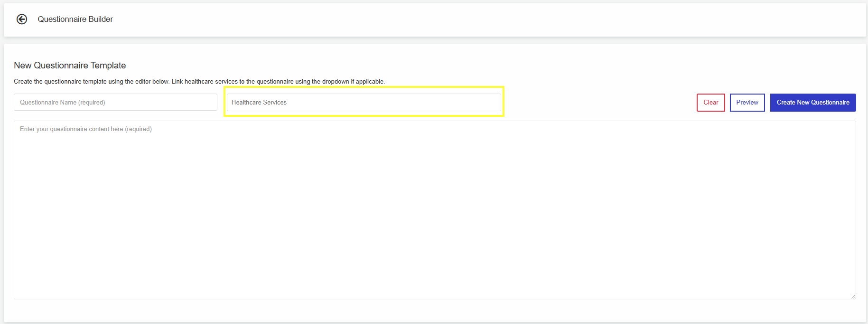Focus the Questionnaire Name field
The height and width of the screenshot is (324, 868).
click(x=115, y=102)
